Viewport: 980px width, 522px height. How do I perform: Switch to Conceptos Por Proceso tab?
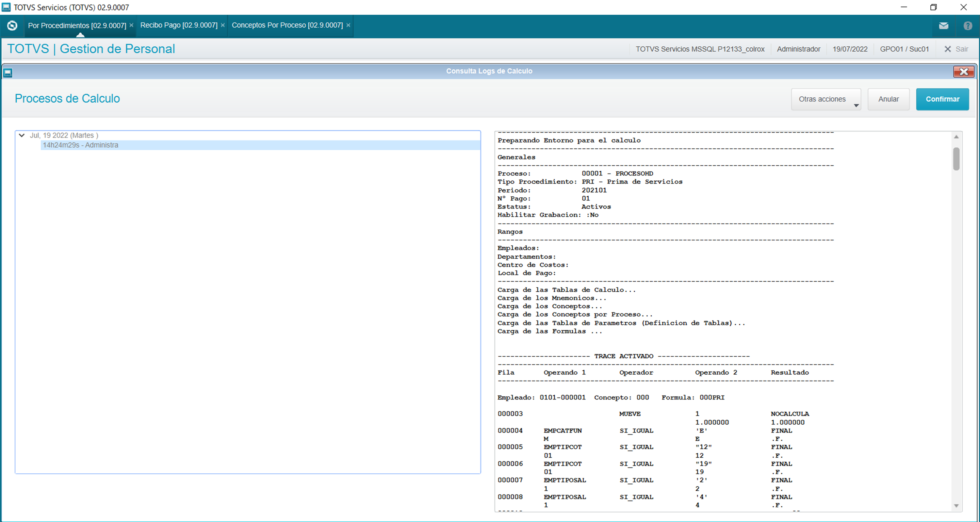pyautogui.click(x=287, y=25)
